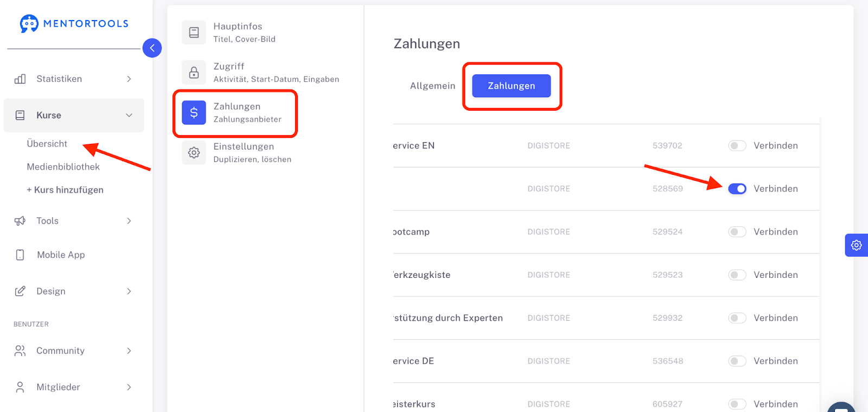Click the blue settings gear on right edge
Viewport: 868px width, 412px height.
856,245
